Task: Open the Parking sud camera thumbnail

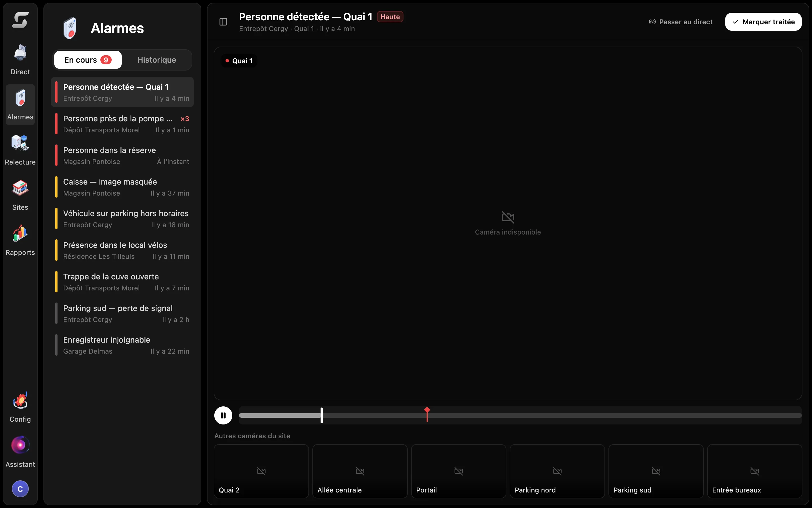Action: pos(656,471)
